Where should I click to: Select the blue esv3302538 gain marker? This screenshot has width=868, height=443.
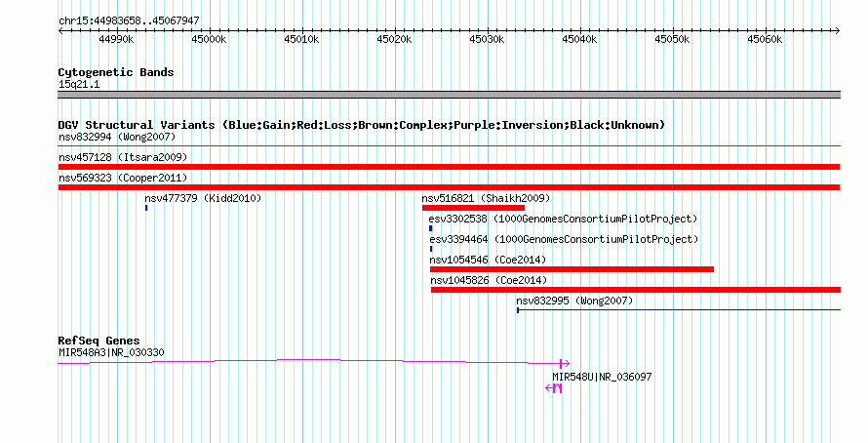[431, 228]
